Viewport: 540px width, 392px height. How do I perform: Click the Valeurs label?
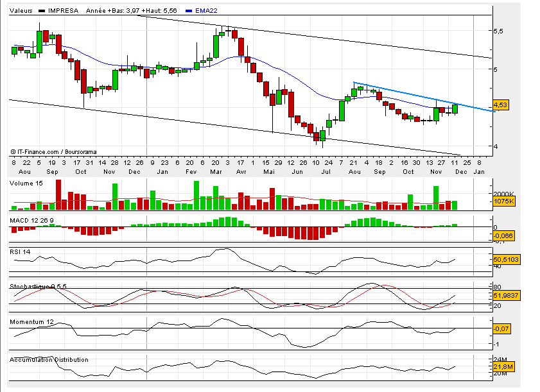21,11
